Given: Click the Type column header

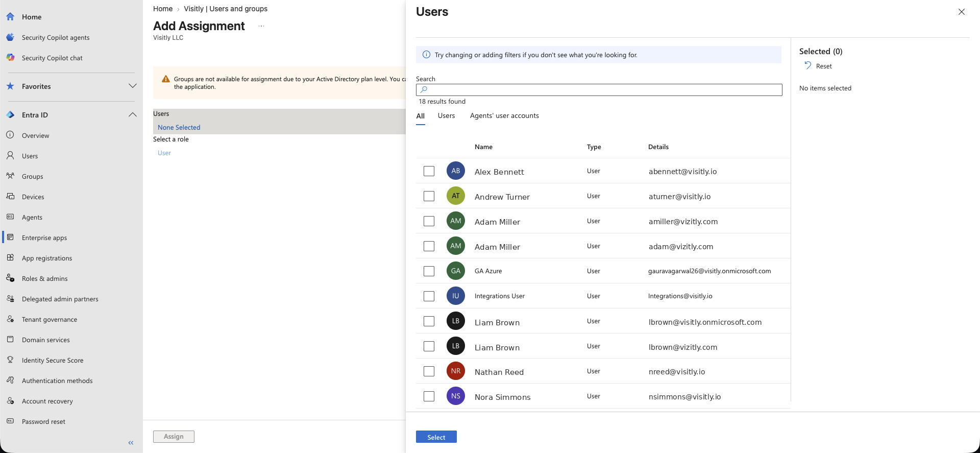Looking at the screenshot, I should coord(594,147).
